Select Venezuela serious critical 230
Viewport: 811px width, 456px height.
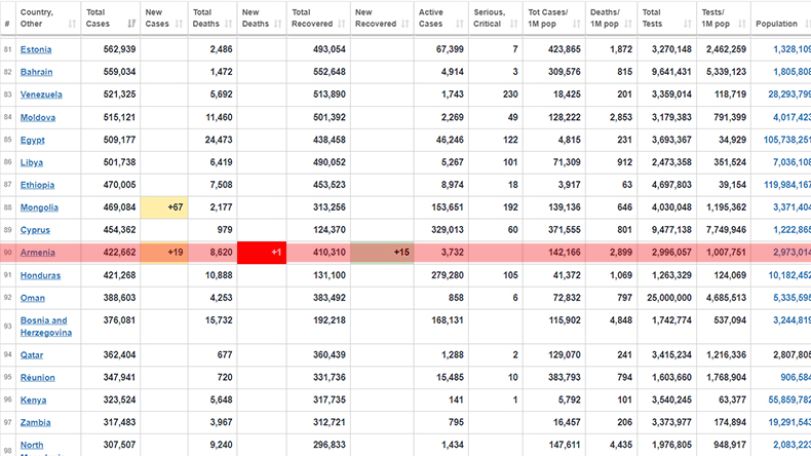coord(510,95)
